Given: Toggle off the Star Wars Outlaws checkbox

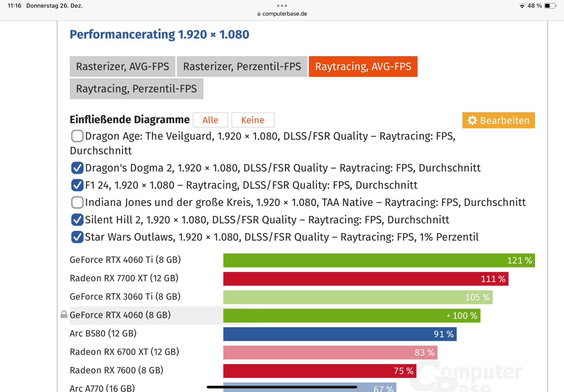Looking at the screenshot, I should click(77, 237).
